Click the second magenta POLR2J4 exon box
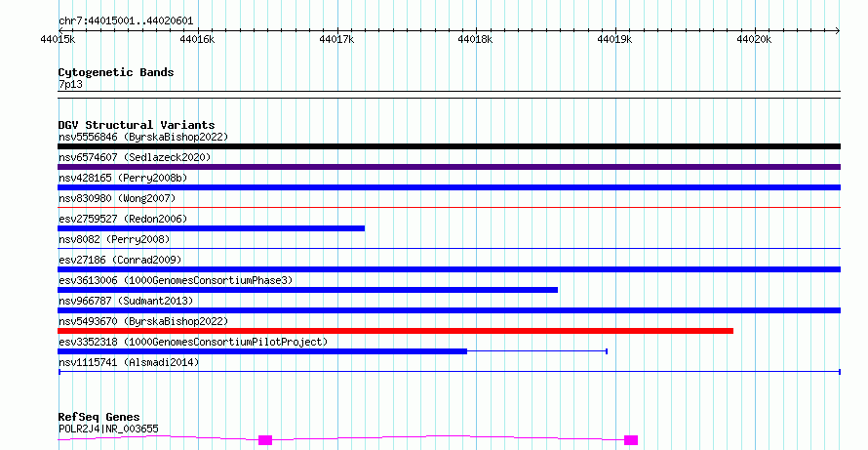This screenshot has height=450, width=868. pyautogui.click(x=631, y=440)
